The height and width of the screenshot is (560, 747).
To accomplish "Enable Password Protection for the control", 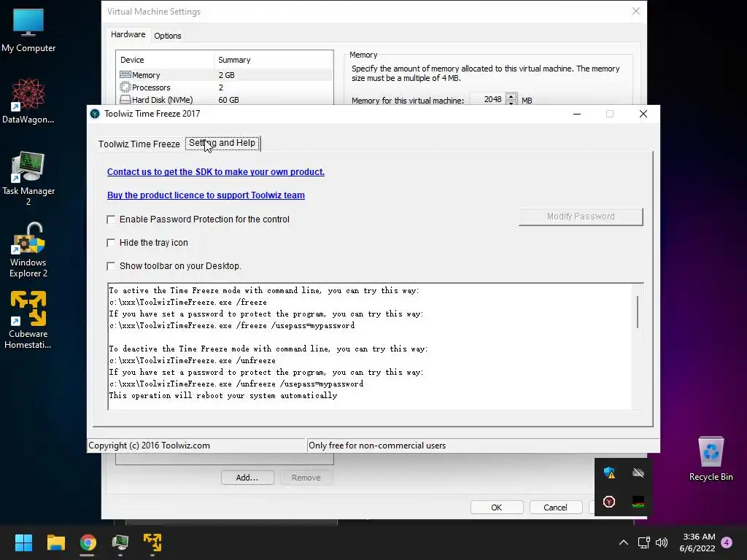I will (111, 219).
